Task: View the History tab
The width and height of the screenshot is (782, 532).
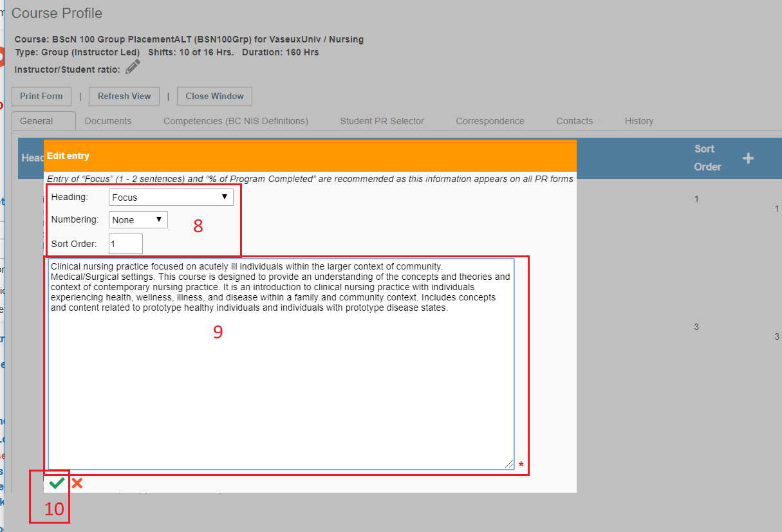Action: (x=639, y=121)
